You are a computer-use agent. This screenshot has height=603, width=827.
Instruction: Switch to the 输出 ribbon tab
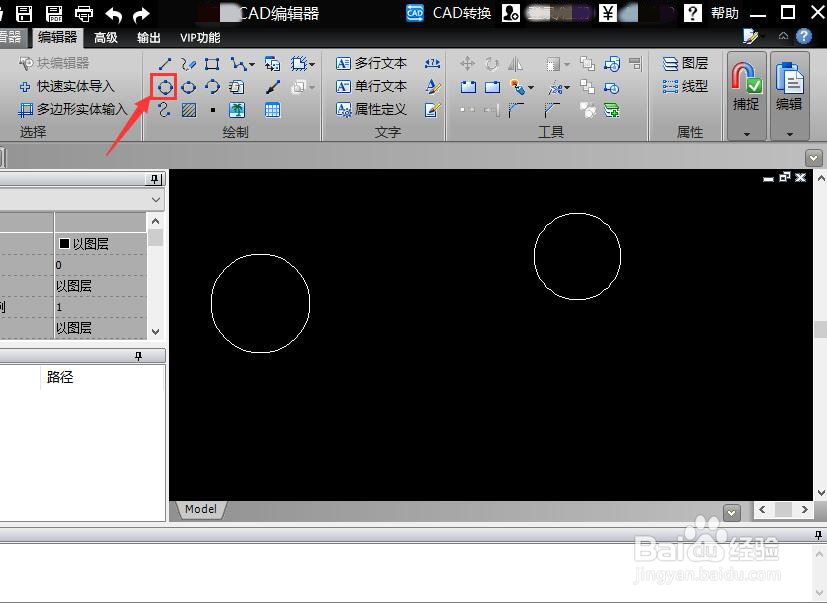click(x=149, y=37)
